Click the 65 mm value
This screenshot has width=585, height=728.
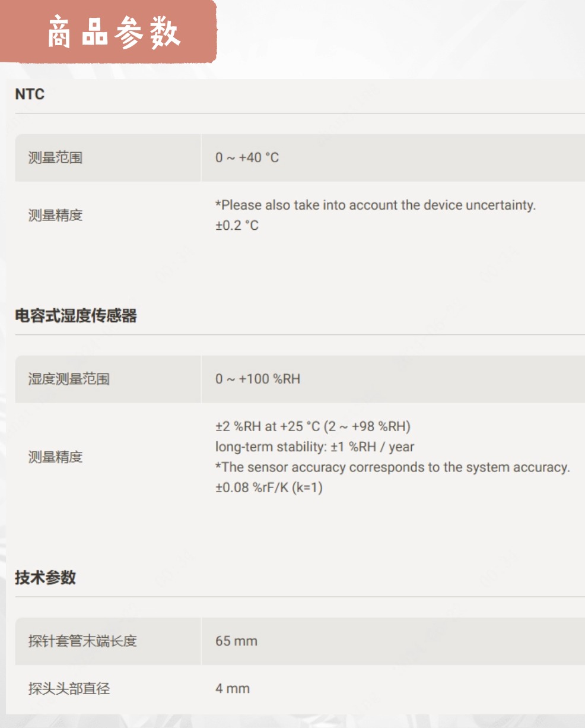pos(236,641)
